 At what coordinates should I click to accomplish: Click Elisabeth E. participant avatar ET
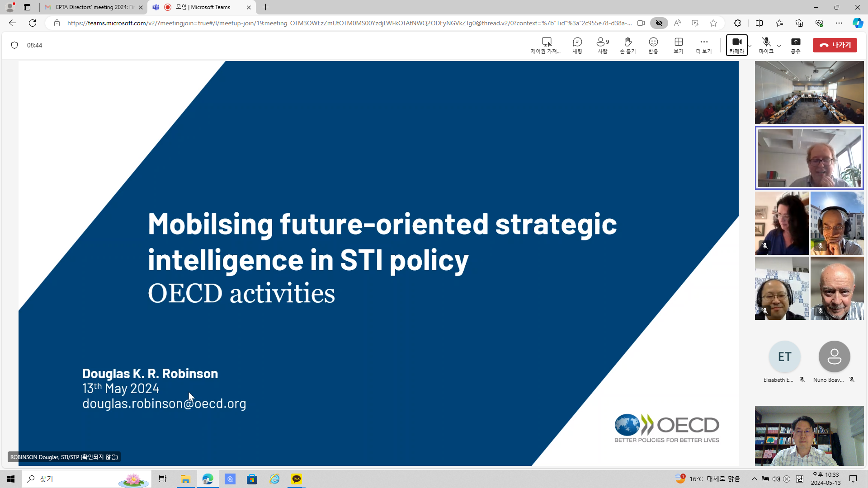click(784, 357)
